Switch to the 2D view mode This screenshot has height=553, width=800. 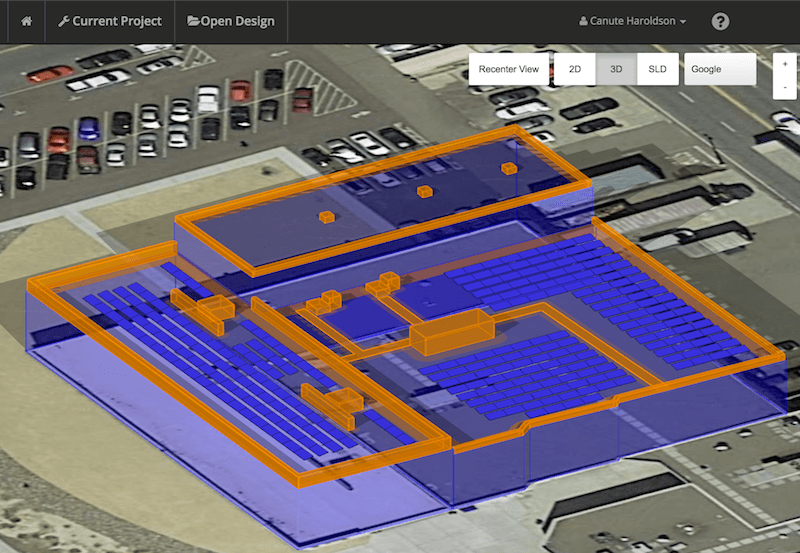575,70
